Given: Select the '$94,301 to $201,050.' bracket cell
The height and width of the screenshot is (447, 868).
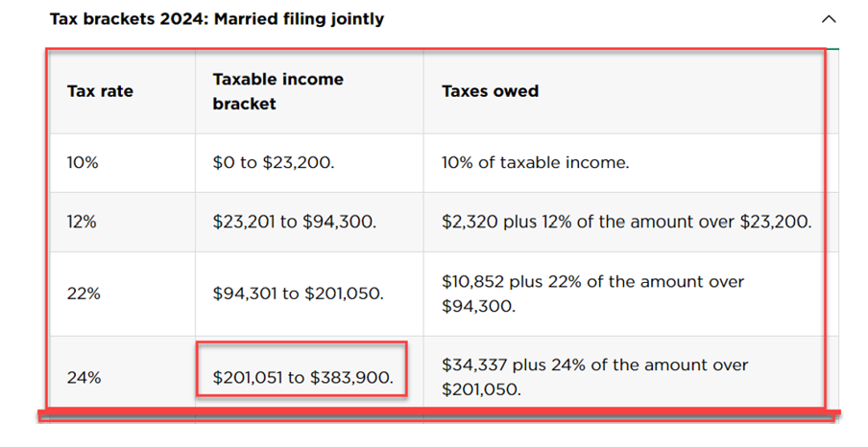Looking at the screenshot, I should tap(298, 294).
